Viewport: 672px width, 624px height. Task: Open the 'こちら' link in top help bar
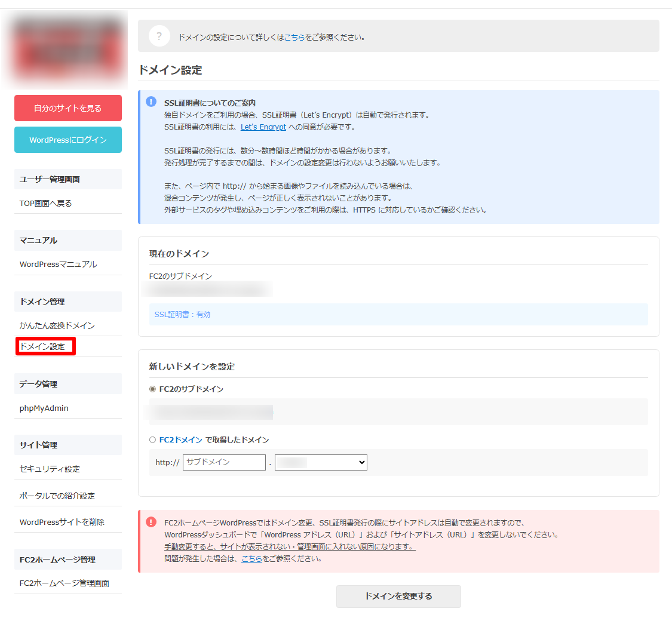coord(294,37)
